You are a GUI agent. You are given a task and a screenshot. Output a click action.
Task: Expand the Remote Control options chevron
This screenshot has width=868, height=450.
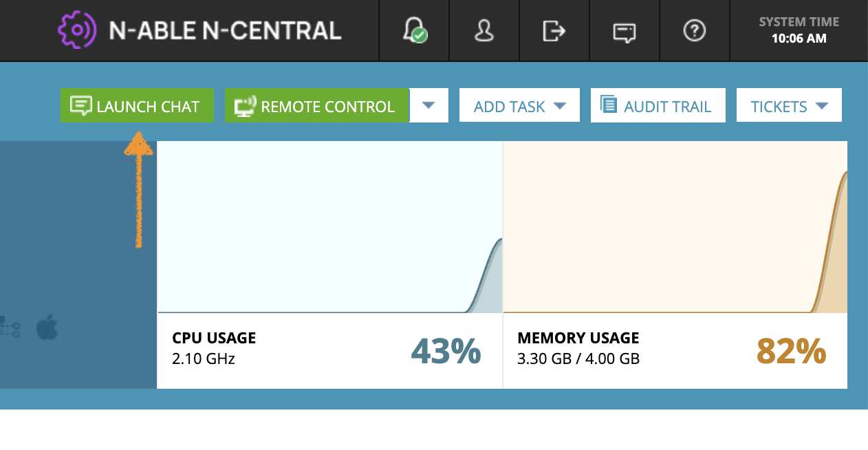pyautogui.click(x=429, y=105)
